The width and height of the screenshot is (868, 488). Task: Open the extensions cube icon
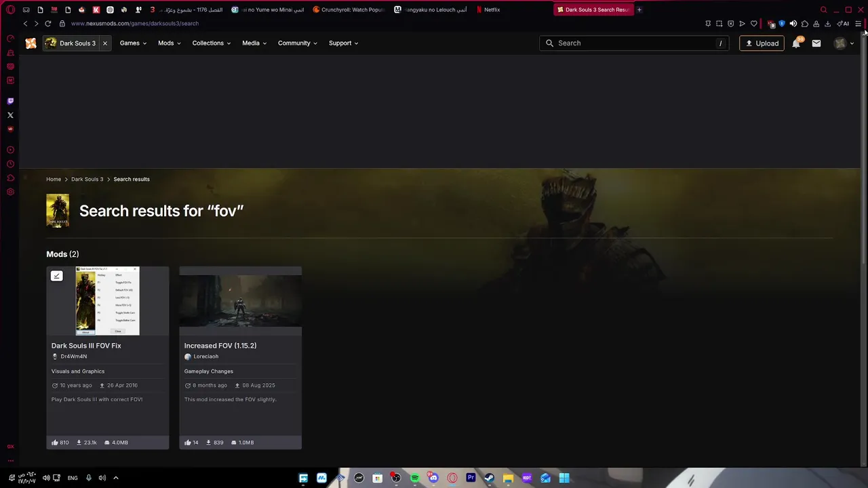[x=805, y=24]
